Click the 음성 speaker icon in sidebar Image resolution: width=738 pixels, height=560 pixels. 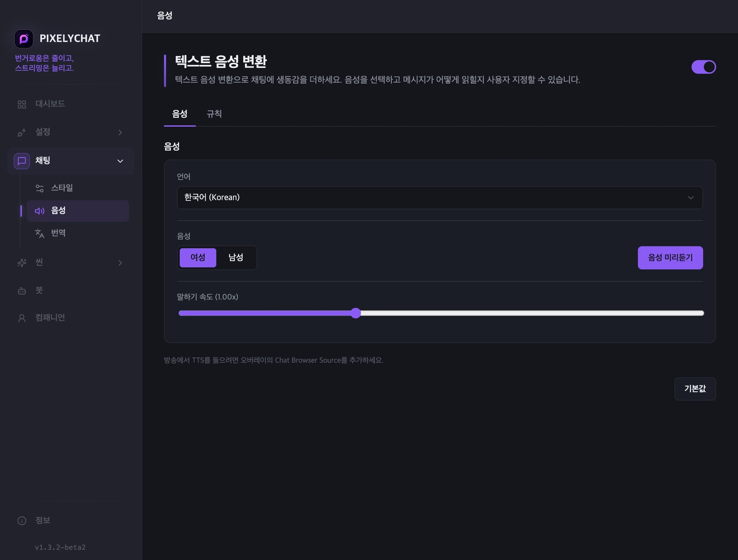click(40, 211)
